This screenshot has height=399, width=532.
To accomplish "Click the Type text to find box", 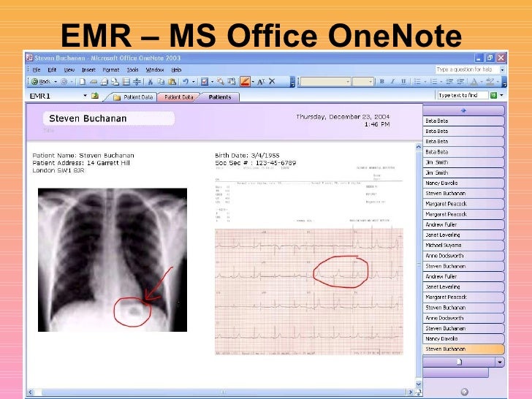I will pos(463,95).
